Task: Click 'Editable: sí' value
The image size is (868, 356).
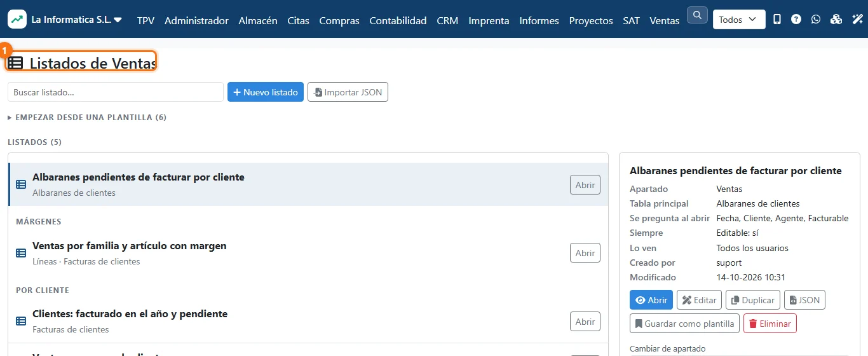Action: 737,233
